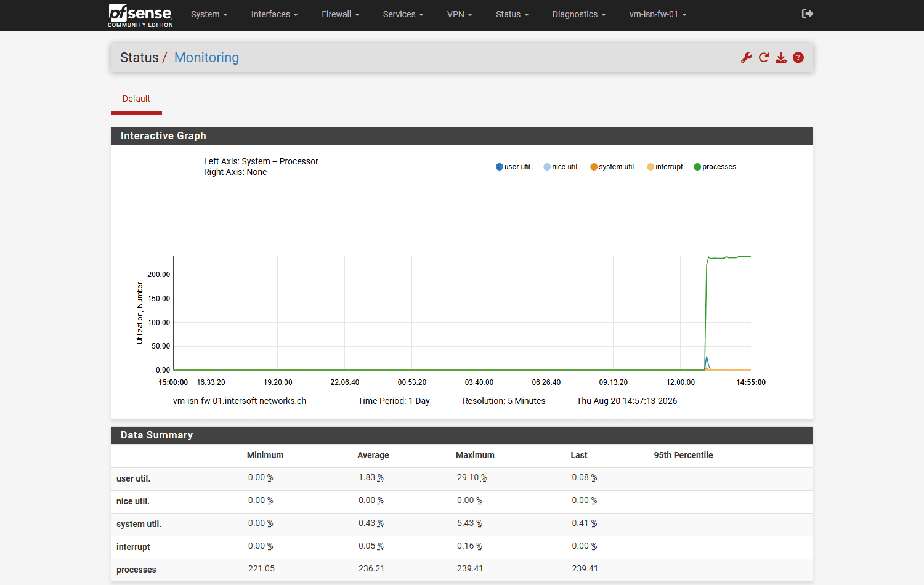Screen dimensions: 924x585
Task: Click the Time Period: 1 Day label
Action: pyautogui.click(x=394, y=401)
